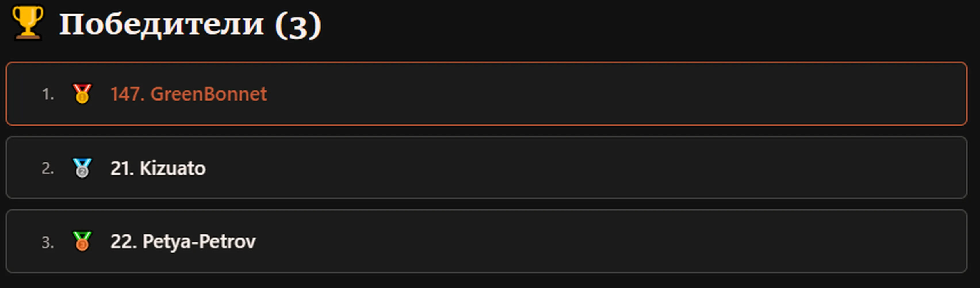Click the rank number "1."
This screenshot has height=288, width=980.
click(x=48, y=94)
